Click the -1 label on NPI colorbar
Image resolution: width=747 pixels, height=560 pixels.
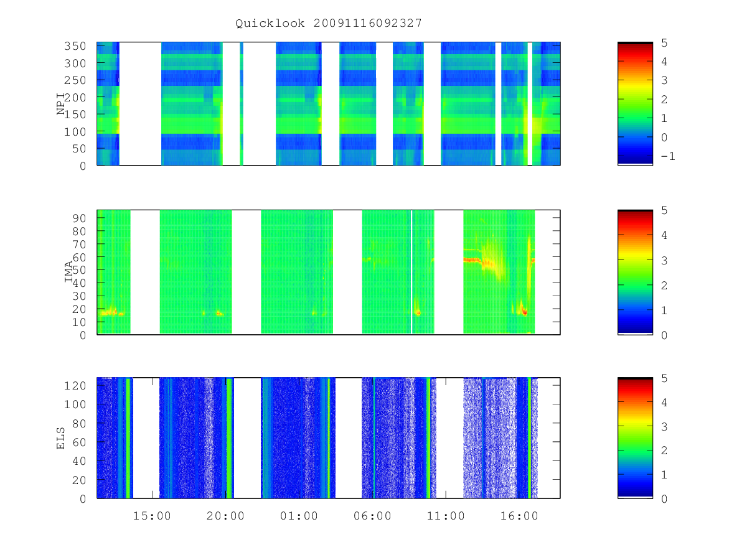pos(667,156)
